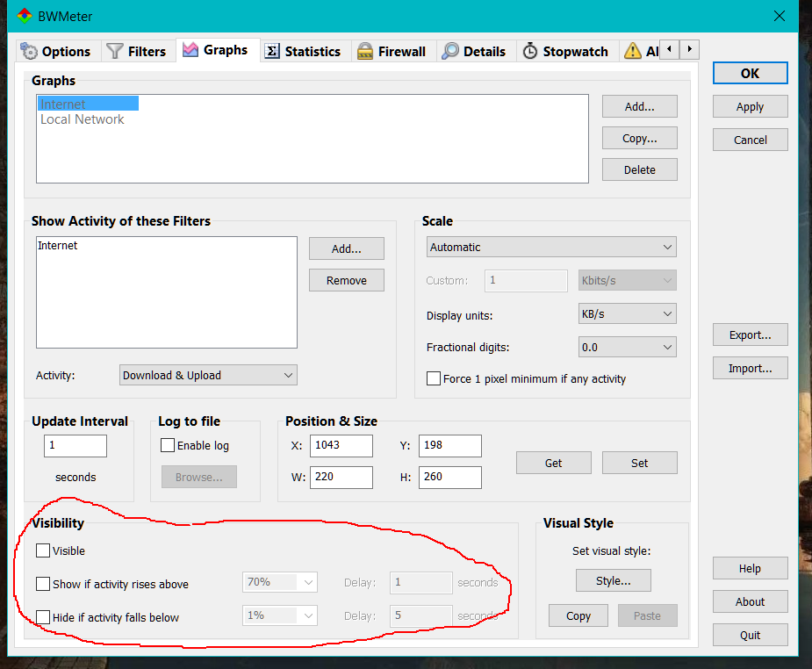The image size is (812, 669).
Task: Go to the Stopwatch tab
Action: click(x=566, y=51)
